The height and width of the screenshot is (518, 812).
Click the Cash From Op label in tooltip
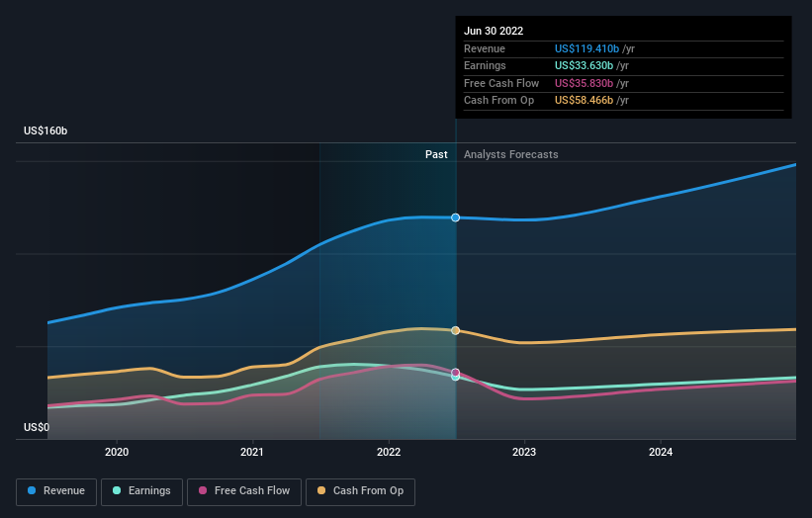point(498,101)
